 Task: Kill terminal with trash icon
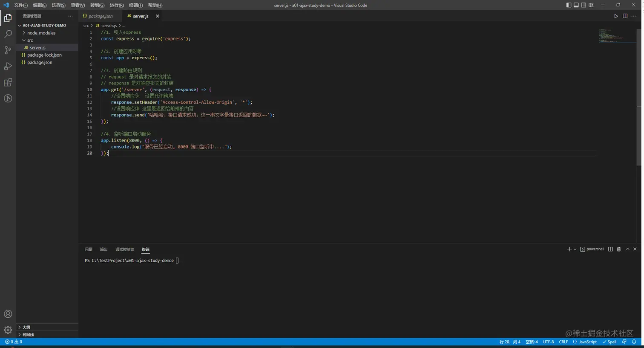[x=619, y=249]
